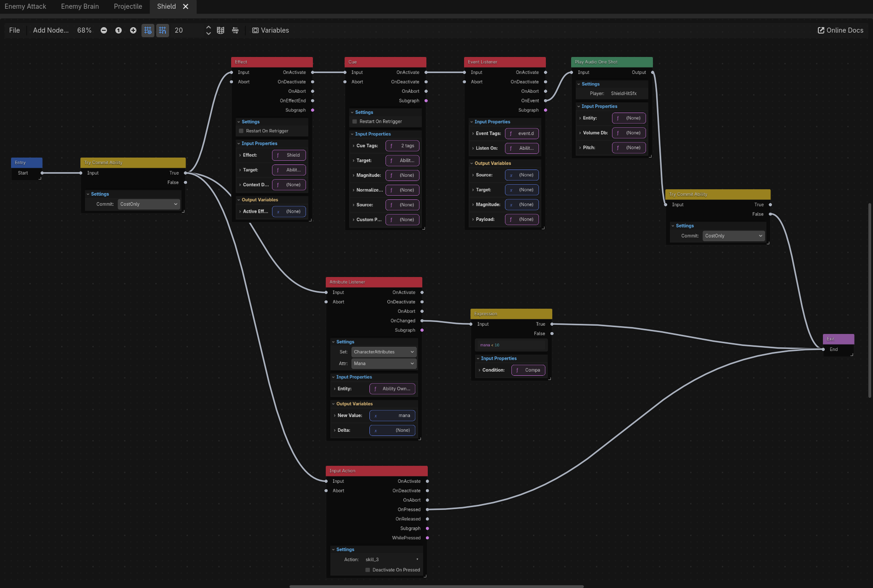Image resolution: width=873 pixels, height=588 pixels.
Task: Expand the Cue Tags property row
Action: click(353, 146)
